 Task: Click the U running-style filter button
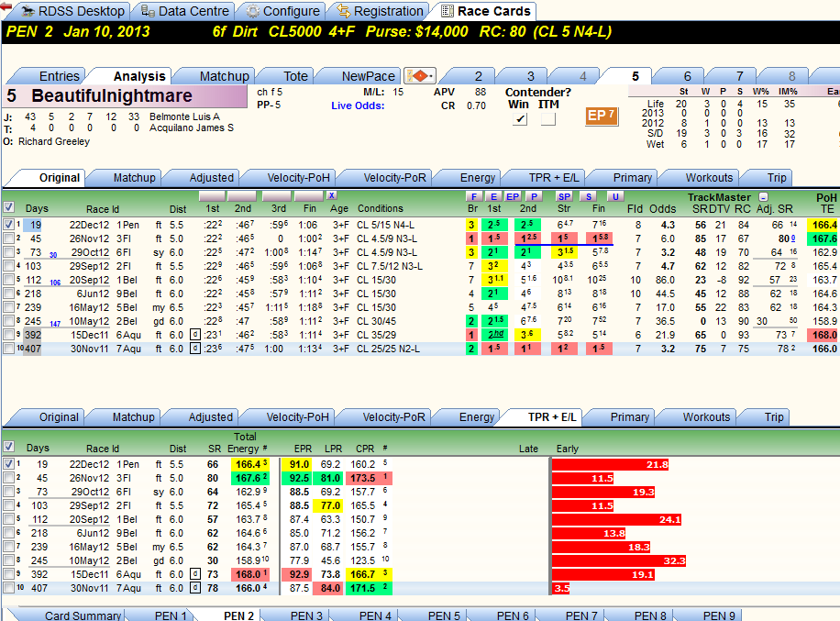pos(615,196)
